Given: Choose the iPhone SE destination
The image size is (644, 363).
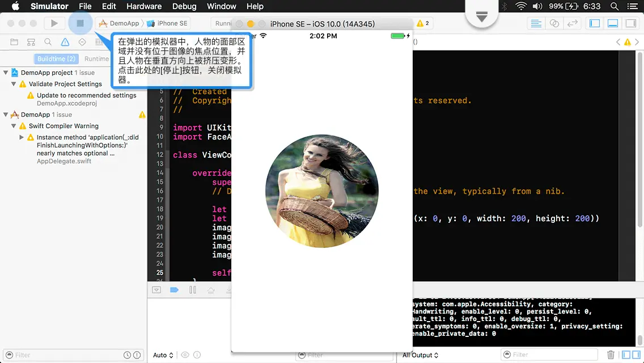Looking at the screenshot, I should click(167, 23).
